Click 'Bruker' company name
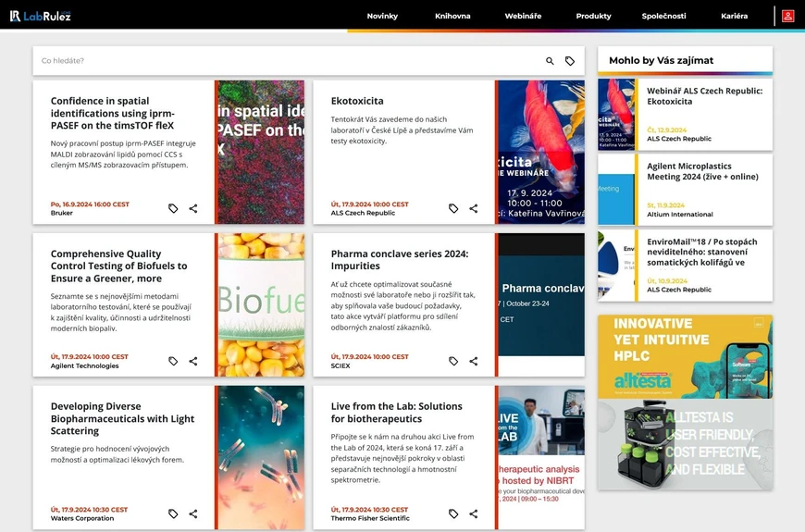 [x=62, y=213]
